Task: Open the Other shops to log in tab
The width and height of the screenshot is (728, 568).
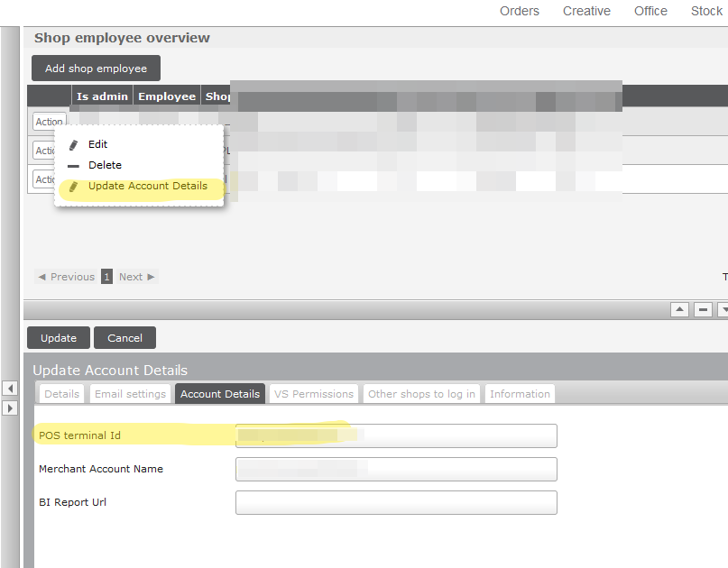Action: point(421,394)
